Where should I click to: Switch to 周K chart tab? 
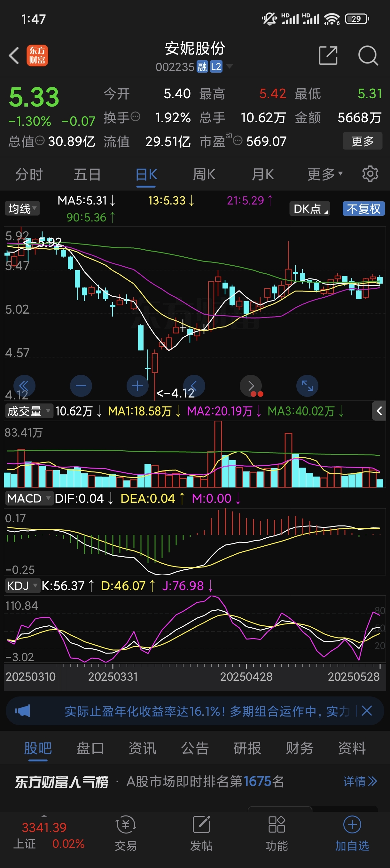coord(204,174)
